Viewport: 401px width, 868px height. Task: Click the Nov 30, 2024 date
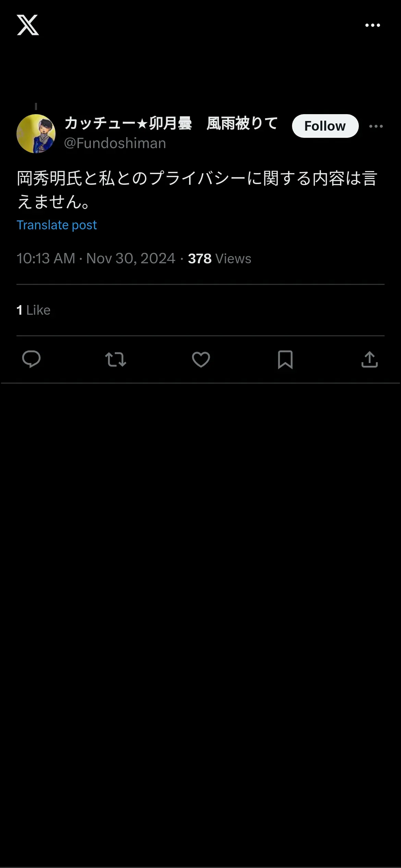click(x=131, y=258)
